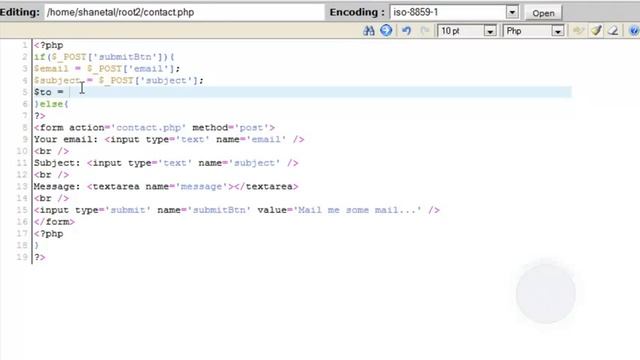Click the text '<?php' on line 1
This screenshot has height=360, width=640.
pos(49,45)
